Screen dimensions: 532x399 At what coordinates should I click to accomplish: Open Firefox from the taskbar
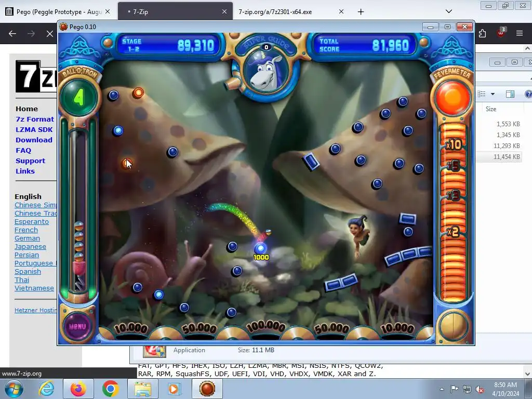coord(78,389)
